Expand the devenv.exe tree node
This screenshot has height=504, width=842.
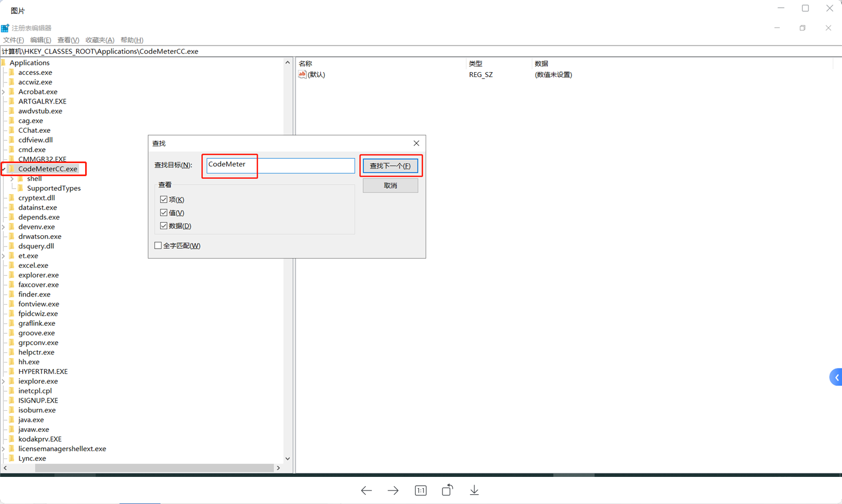(x=4, y=227)
